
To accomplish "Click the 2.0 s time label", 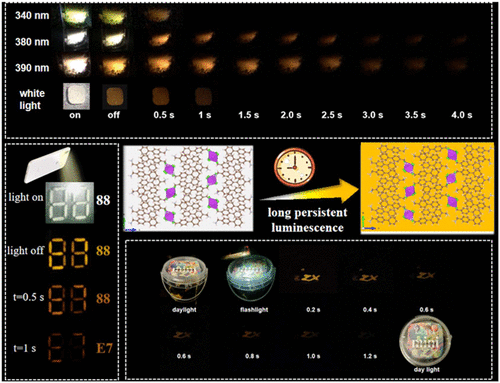I will [291, 115].
